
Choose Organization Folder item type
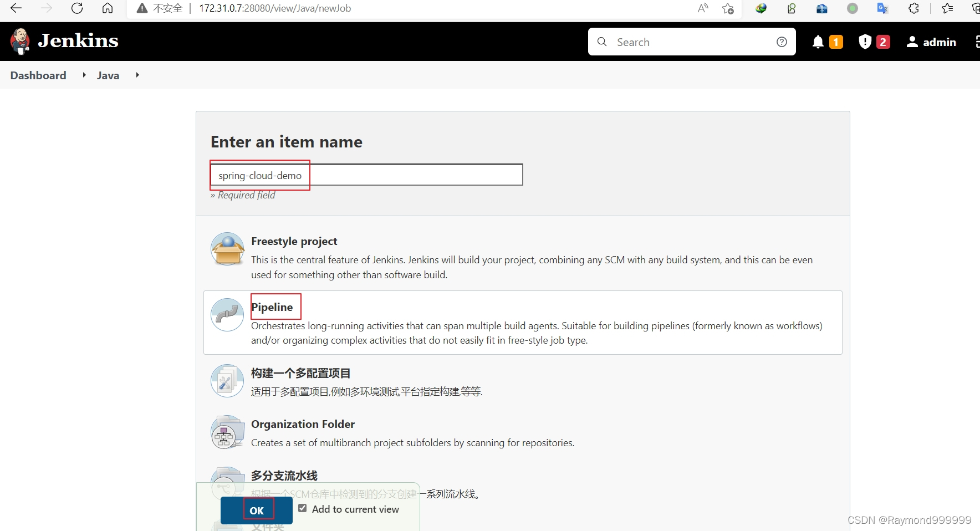click(303, 424)
